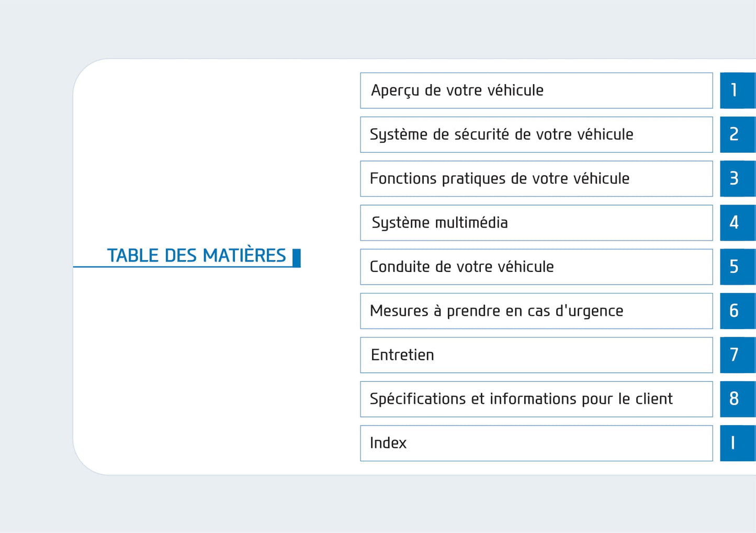
Task: Click the blue chapter 7 tab
Action: 737,355
